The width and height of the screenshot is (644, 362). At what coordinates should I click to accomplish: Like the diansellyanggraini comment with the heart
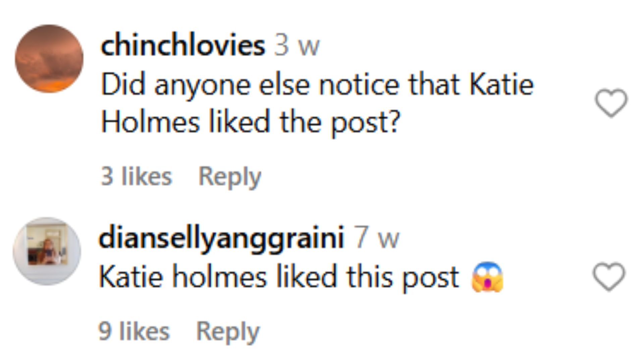click(609, 277)
